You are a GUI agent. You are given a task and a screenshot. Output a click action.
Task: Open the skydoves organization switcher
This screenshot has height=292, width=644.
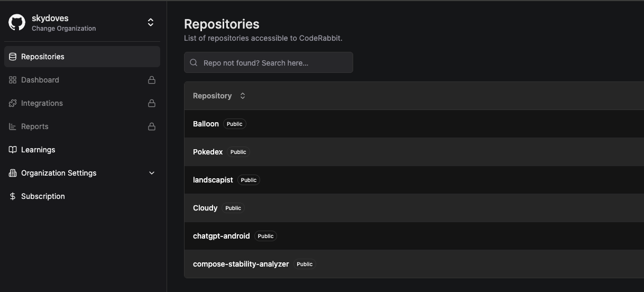(x=150, y=22)
